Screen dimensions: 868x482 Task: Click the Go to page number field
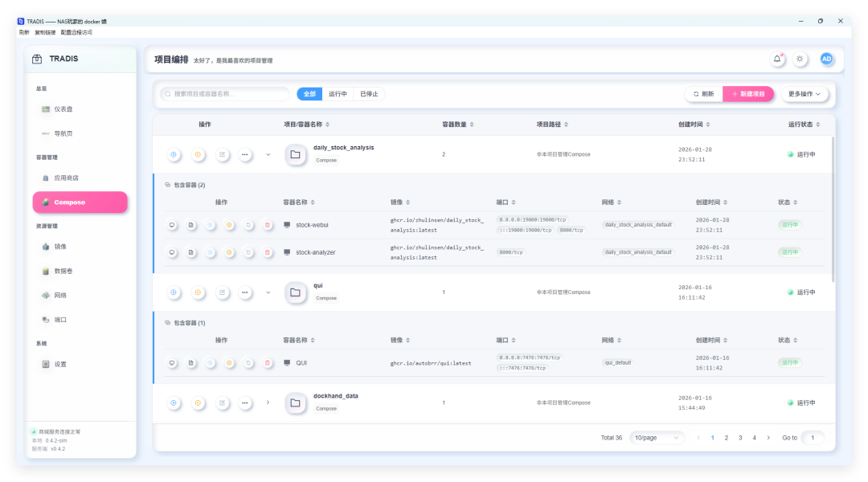tap(813, 438)
